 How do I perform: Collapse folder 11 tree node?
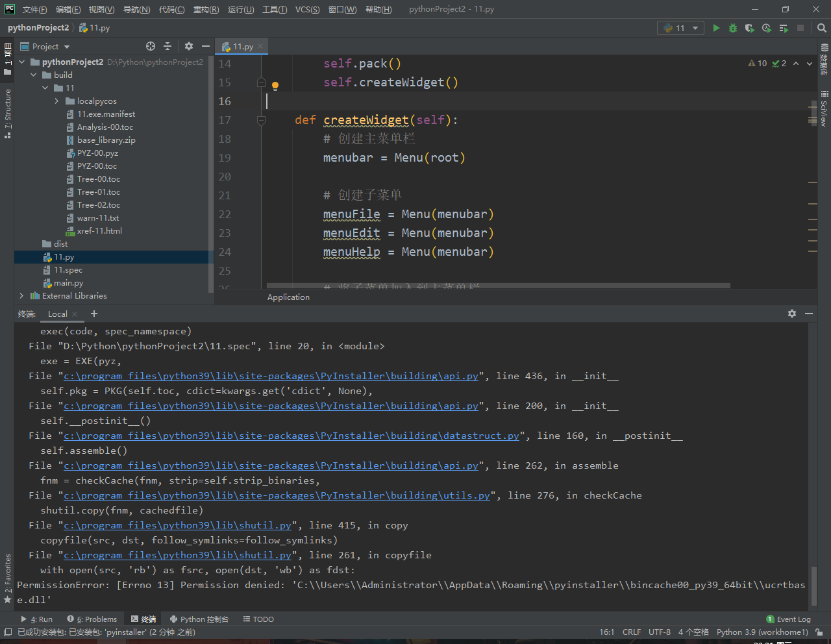45,88
